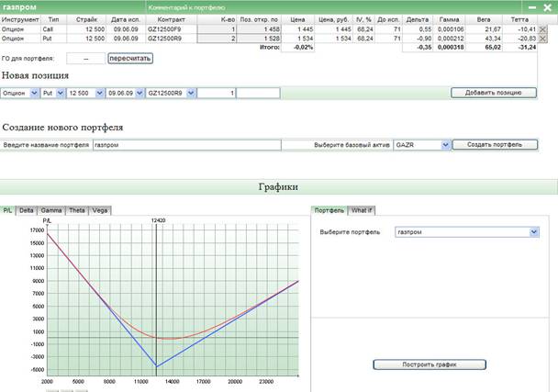Screen dimensions: 558x392
Task: Close the газпром portfolio panel
Action: pyautogui.click(x=547, y=7)
